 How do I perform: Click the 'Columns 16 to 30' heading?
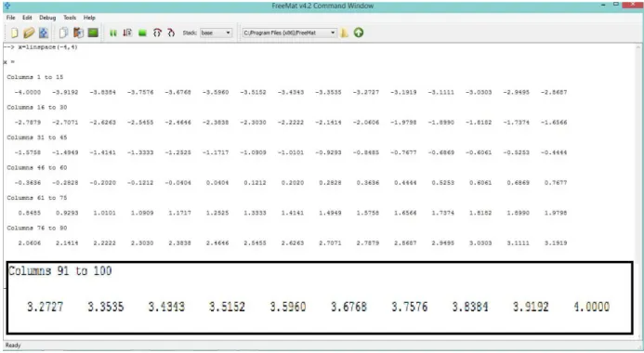coord(37,107)
